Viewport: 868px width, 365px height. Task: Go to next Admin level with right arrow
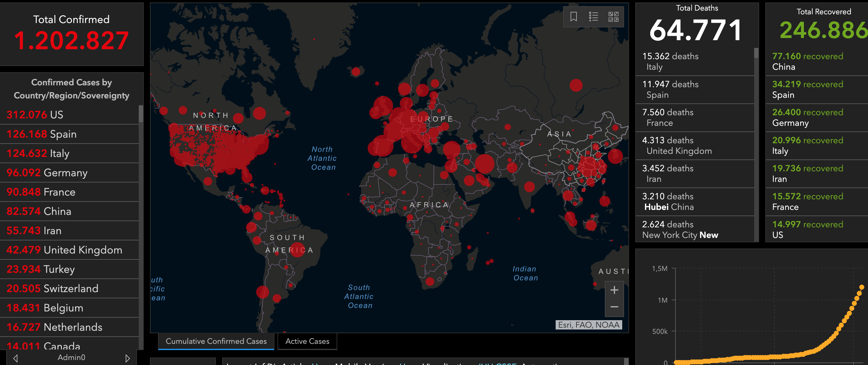127,358
